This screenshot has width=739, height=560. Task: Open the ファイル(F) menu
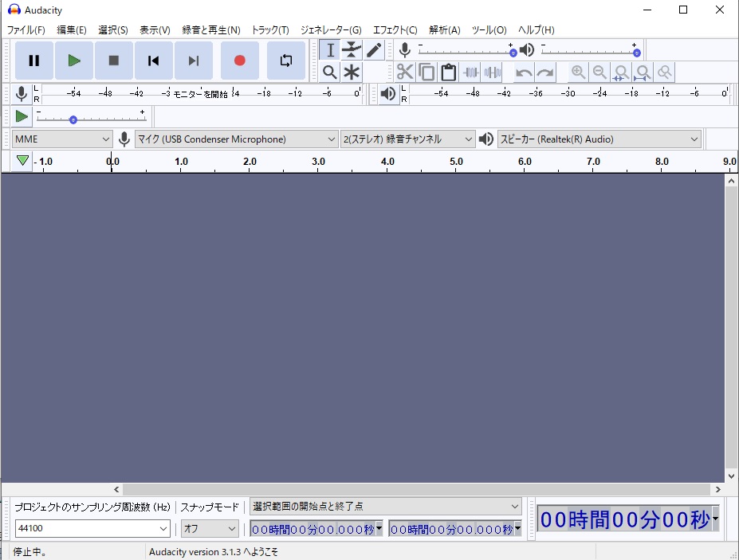pyautogui.click(x=26, y=30)
